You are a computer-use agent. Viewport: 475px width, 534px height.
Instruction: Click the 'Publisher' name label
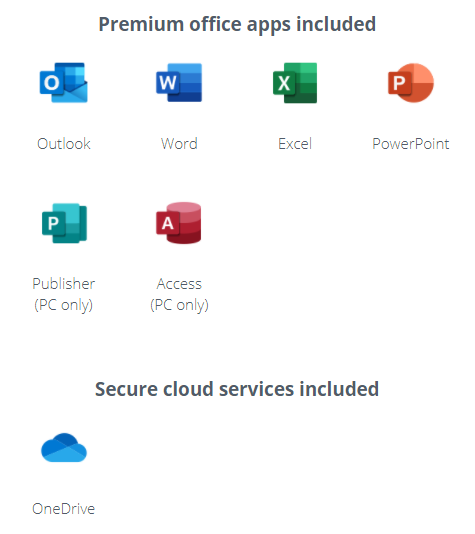point(64,284)
